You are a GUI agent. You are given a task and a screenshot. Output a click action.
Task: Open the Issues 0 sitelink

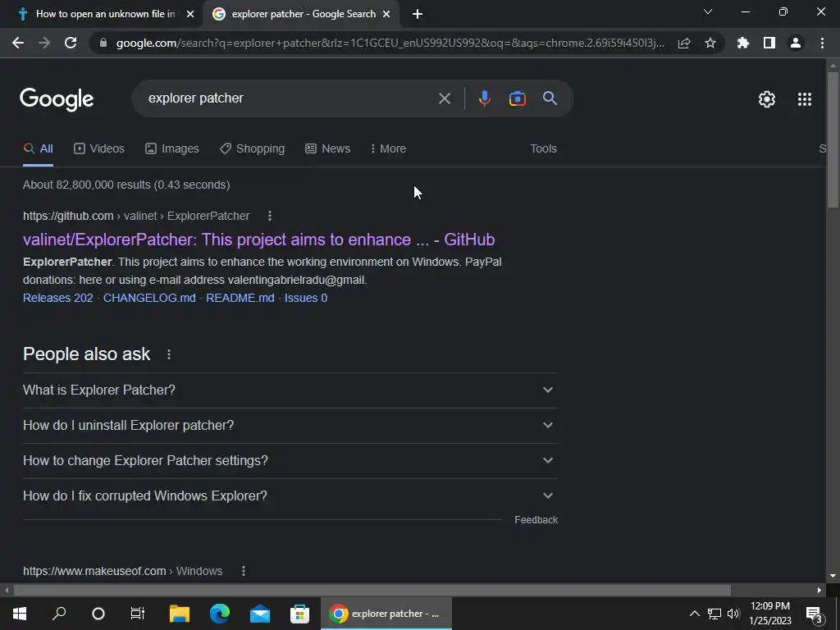pos(306,298)
